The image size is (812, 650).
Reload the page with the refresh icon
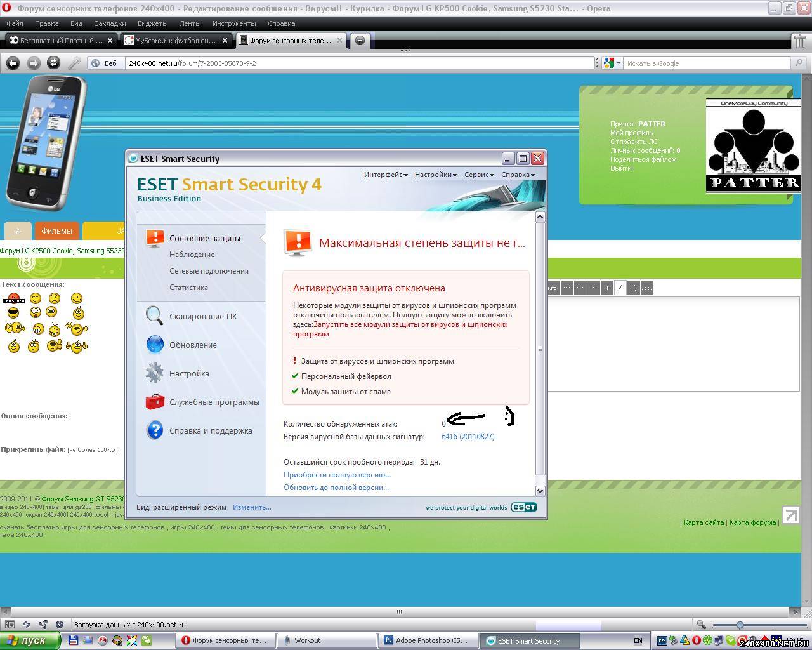[54, 63]
